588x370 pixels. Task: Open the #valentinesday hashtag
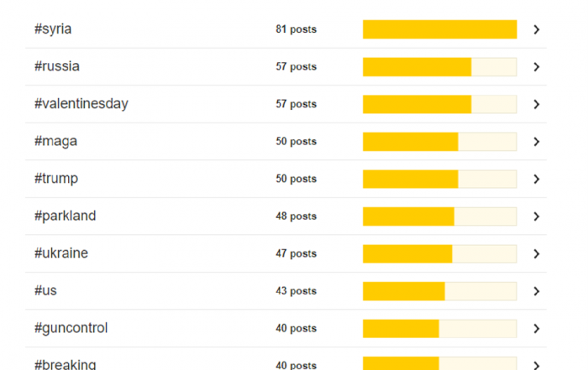[x=81, y=104]
